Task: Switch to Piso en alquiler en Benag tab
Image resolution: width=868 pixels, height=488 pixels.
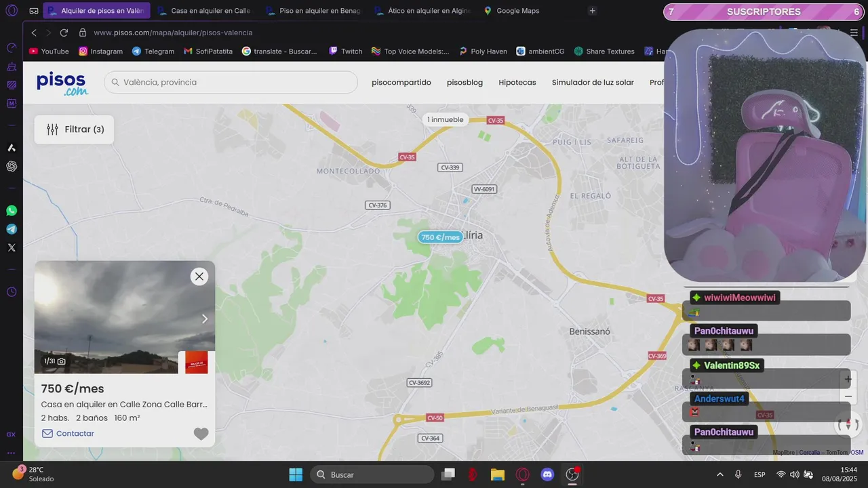Action: pyautogui.click(x=313, y=11)
